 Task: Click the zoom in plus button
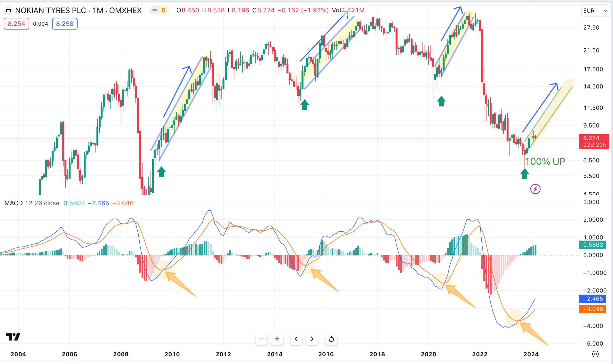[277, 339]
